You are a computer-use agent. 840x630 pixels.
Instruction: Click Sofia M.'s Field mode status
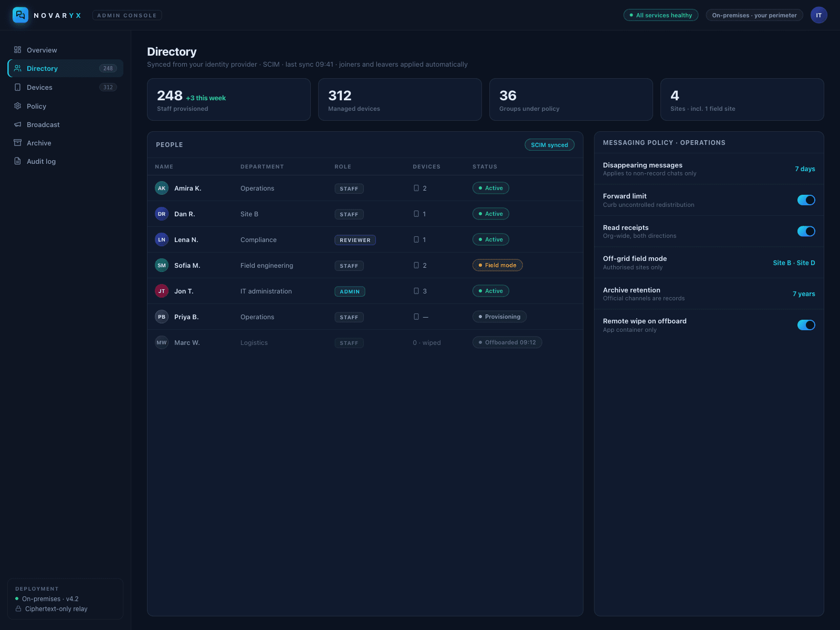point(498,265)
